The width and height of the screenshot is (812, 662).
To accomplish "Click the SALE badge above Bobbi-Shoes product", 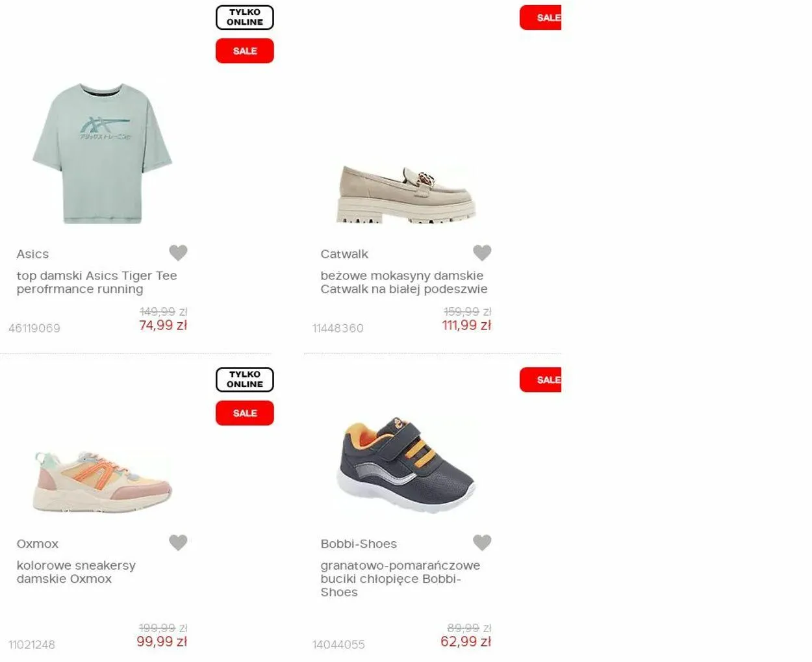I will pyautogui.click(x=540, y=380).
